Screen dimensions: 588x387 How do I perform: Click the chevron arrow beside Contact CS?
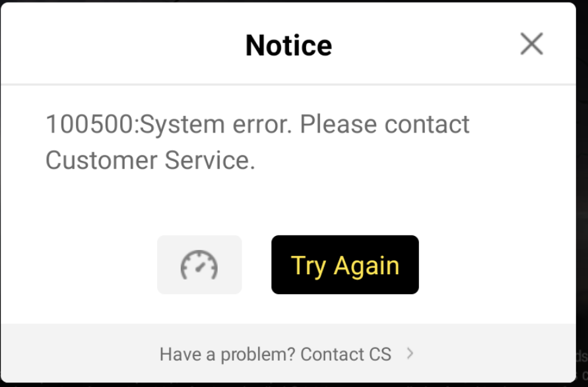pyautogui.click(x=410, y=353)
